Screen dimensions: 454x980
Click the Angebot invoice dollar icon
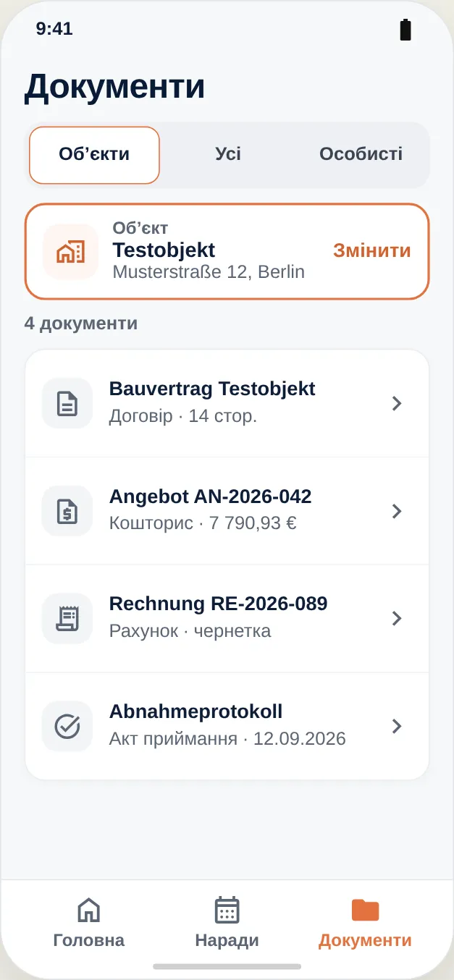[67, 511]
